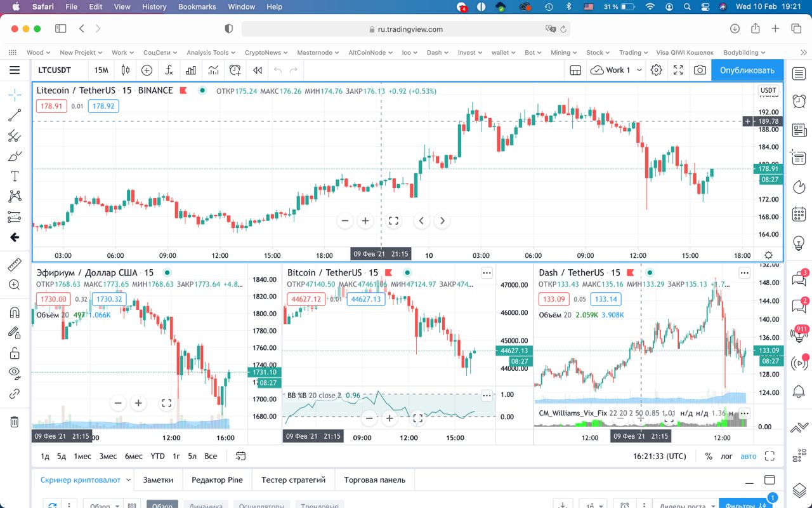
Task: Open the watchlist panel in right sidebar
Action: coord(799,74)
